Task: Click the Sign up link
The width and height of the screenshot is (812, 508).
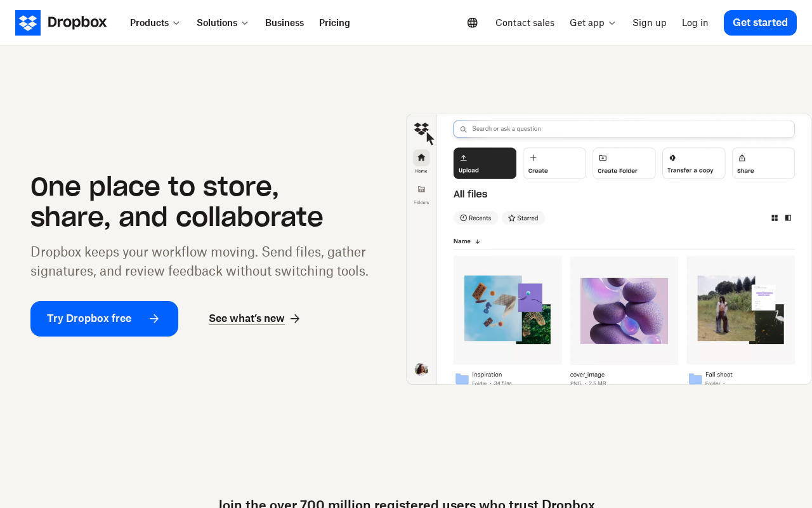Action: tap(650, 23)
